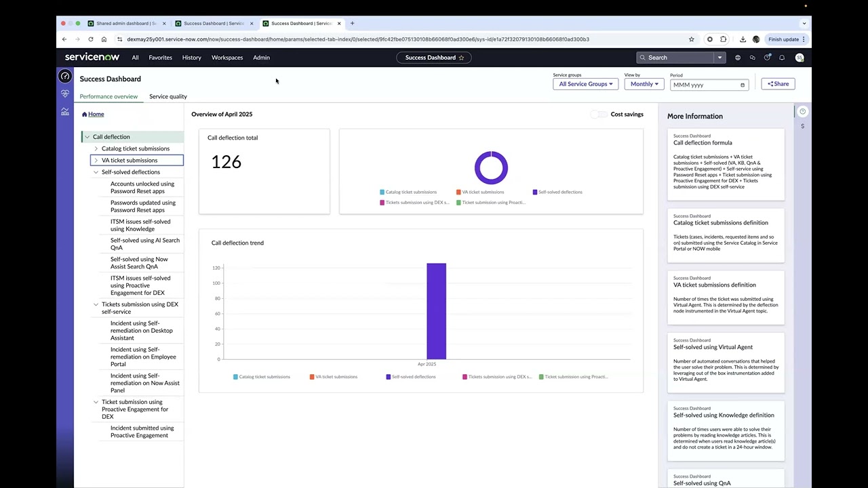The height and width of the screenshot is (488, 868).
Task: Open the browser downloads icon
Action: point(743,39)
